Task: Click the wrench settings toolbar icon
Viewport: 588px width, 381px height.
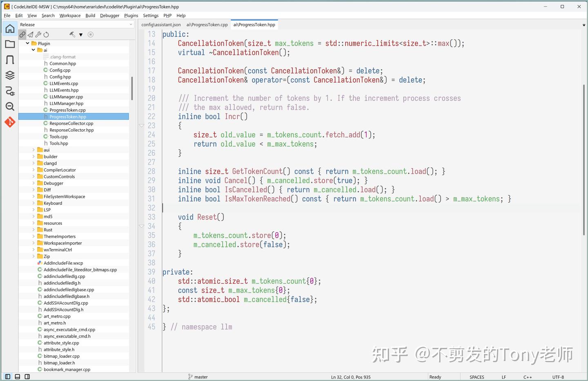Action: point(38,34)
